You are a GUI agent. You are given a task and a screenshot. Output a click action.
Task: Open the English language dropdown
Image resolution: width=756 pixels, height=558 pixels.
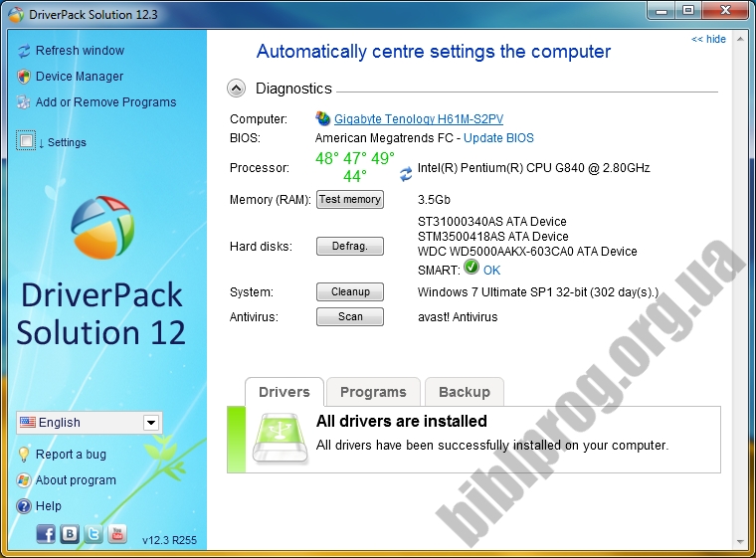(x=90, y=423)
